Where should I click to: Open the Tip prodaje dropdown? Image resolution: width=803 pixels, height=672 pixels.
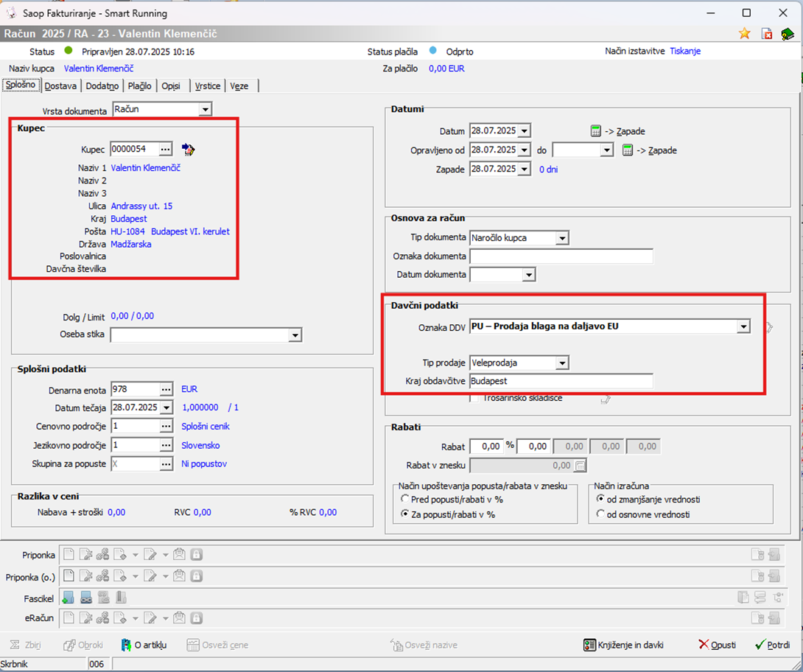coord(562,363)
